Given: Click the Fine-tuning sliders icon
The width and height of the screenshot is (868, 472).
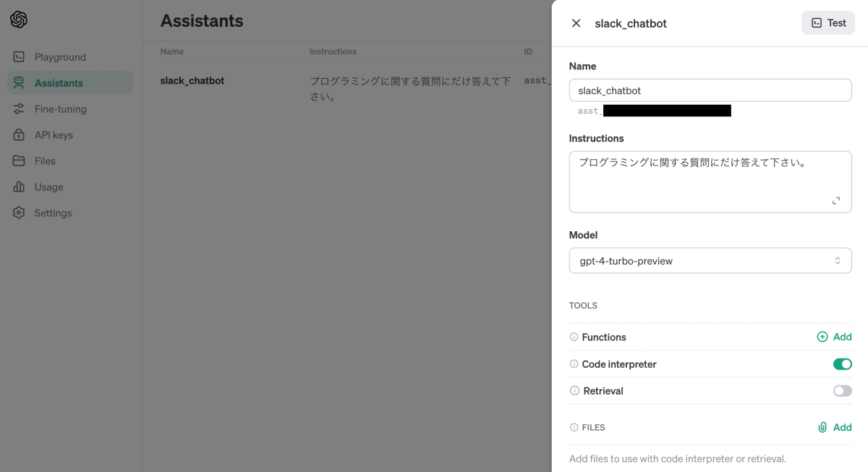Looking at the screenshot, I should click(x=20, y=109).
